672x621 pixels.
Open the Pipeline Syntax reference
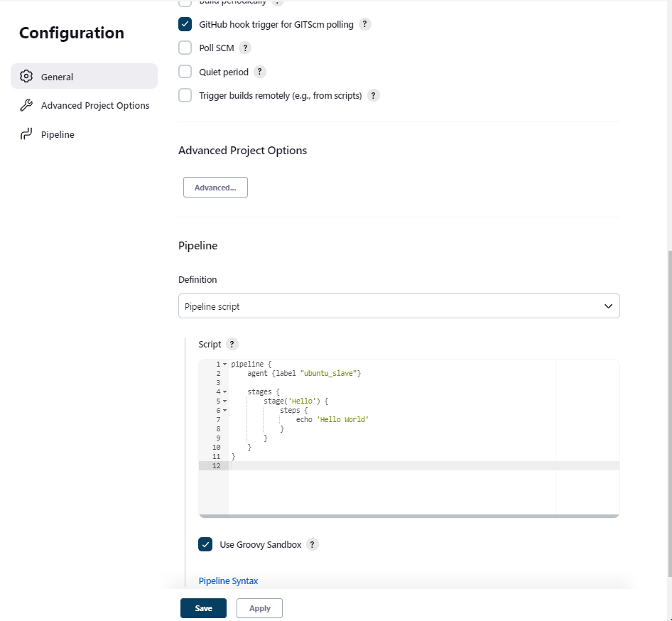[228, 580]
